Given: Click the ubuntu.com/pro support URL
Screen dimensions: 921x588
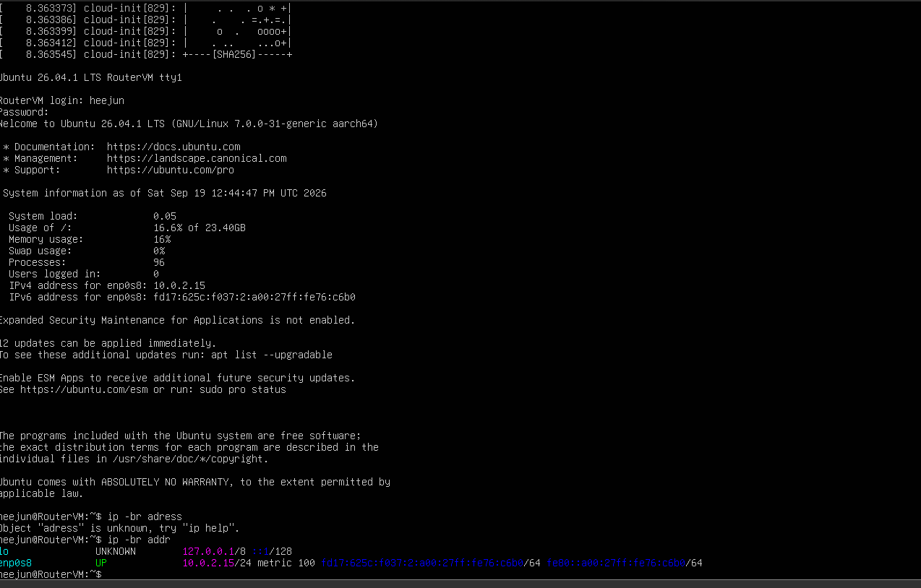Looking at the screenshot, I should tap(171, 170).
